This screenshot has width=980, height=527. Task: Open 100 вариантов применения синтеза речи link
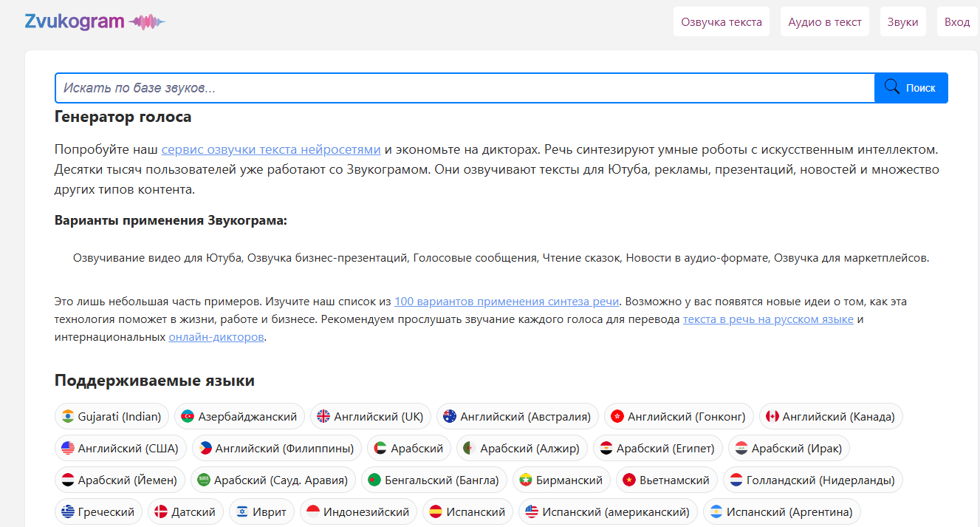tap(507, 302)
